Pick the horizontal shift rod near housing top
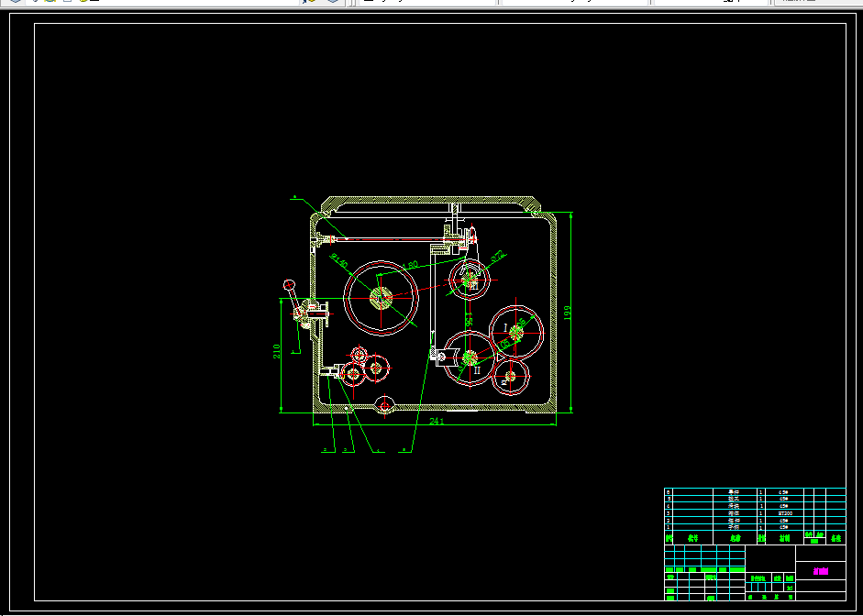This screenshot has width=863, height=616. tap(390, 238)
